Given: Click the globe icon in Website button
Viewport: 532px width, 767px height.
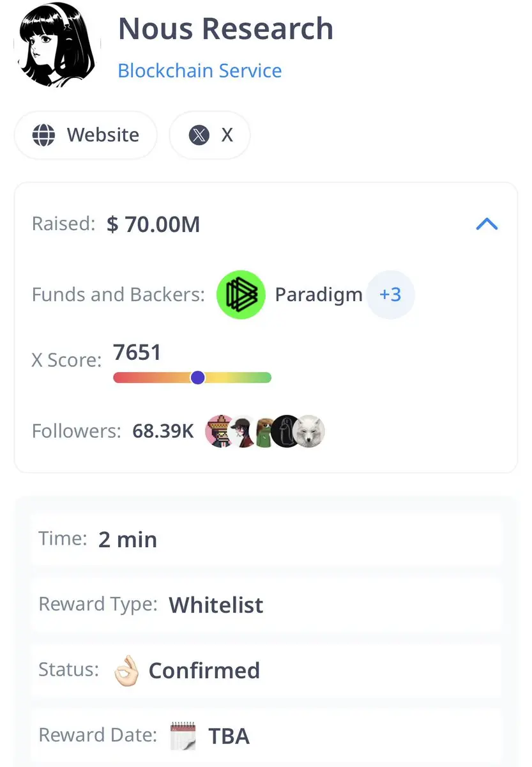Looking at the screenshot, I should pos(43,135).
